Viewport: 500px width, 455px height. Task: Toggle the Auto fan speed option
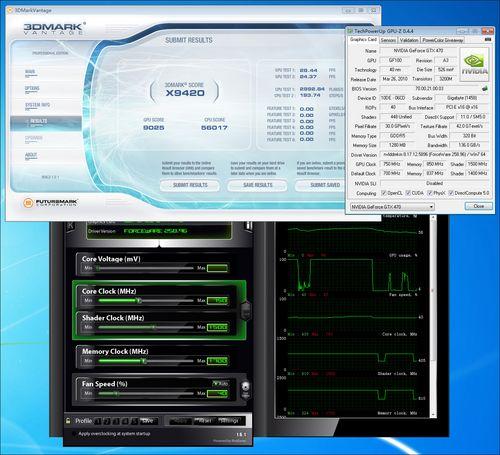point(220,384)
